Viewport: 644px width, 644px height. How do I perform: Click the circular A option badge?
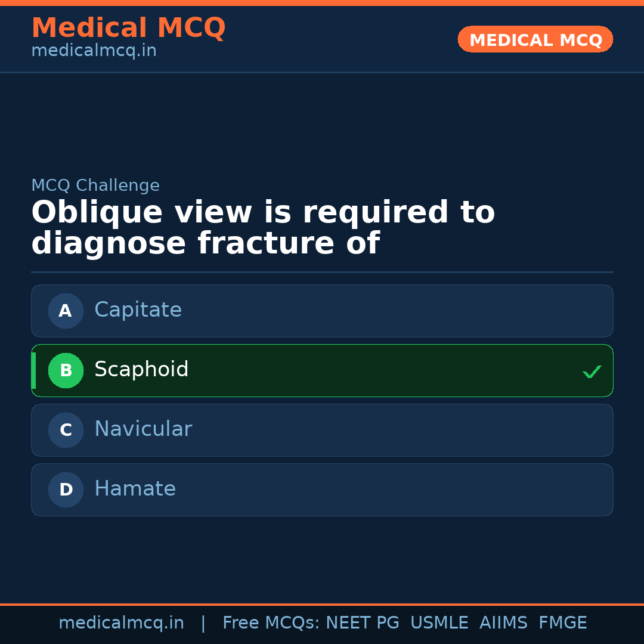tap(66, 311)
